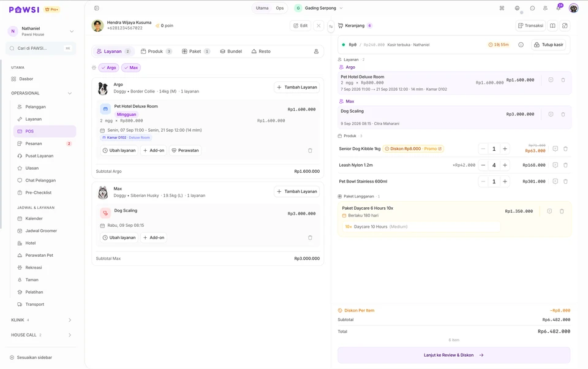Increase Pet Bowl Stainless quantity

click(x=505, y=181)
